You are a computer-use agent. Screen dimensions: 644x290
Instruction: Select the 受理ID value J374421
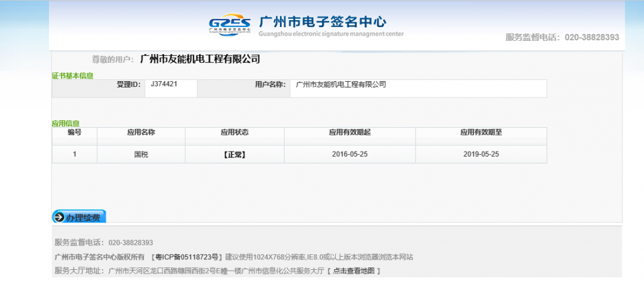point(164,84)
